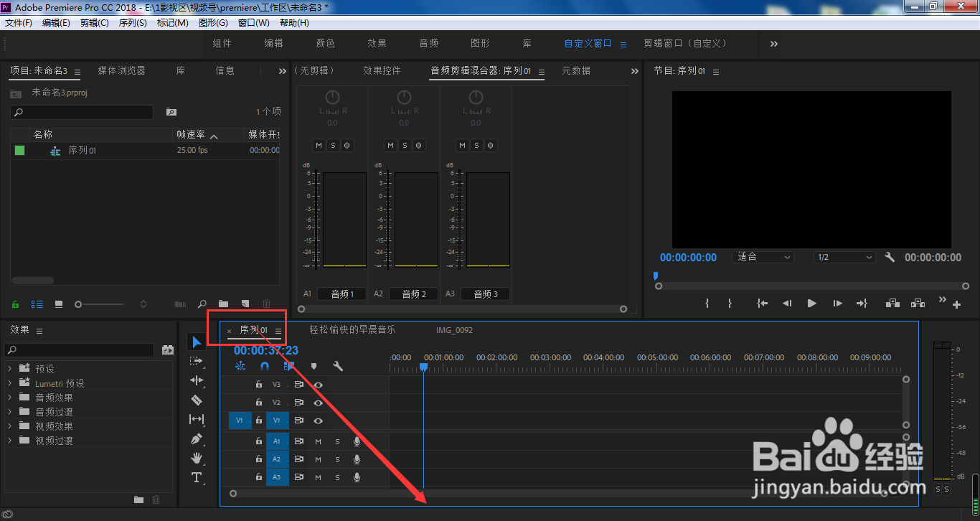This screenshot has width=980, height=521.
Task: Switch to the 颜色 workspace
Action: 326,43
